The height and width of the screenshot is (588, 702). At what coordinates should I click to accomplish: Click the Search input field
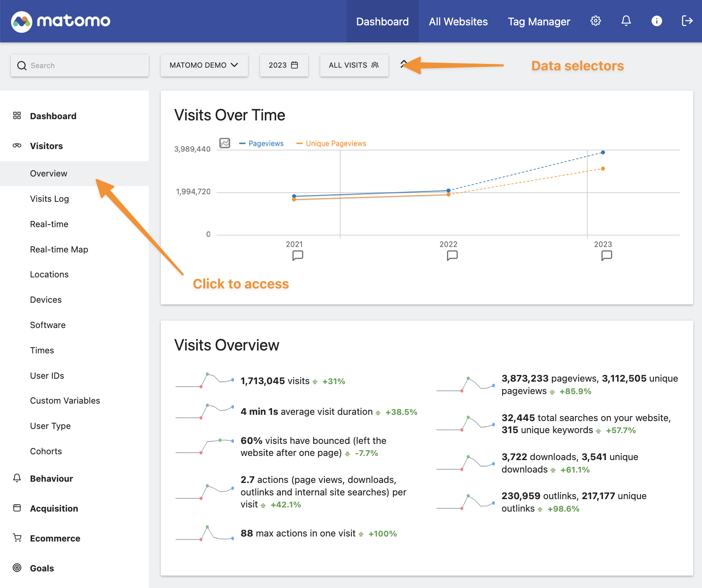(x=80, y=66)
